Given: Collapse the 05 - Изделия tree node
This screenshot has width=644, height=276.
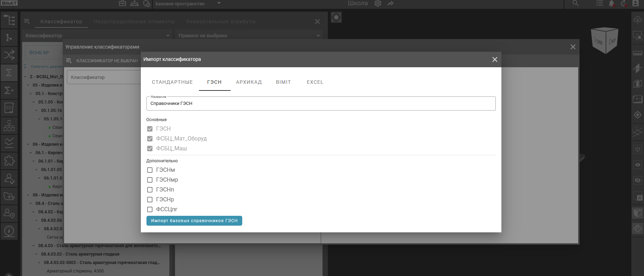Looking at the screenshot, I should pos(28,85).
